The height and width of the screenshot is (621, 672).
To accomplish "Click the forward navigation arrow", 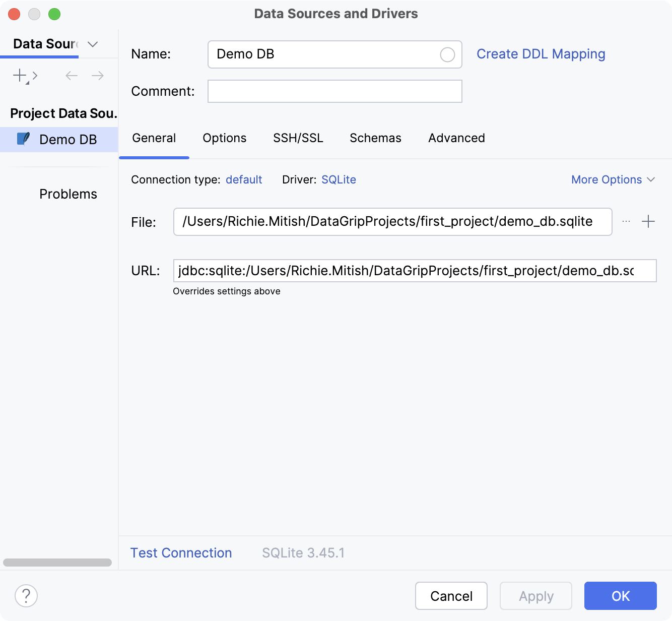I will 98,76.
